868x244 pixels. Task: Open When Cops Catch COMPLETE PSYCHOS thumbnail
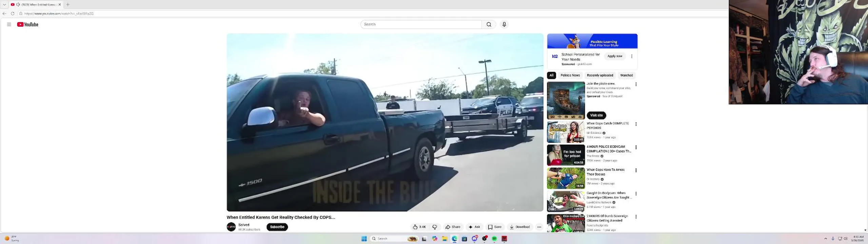pyautogui.click(x=566, y=132)
